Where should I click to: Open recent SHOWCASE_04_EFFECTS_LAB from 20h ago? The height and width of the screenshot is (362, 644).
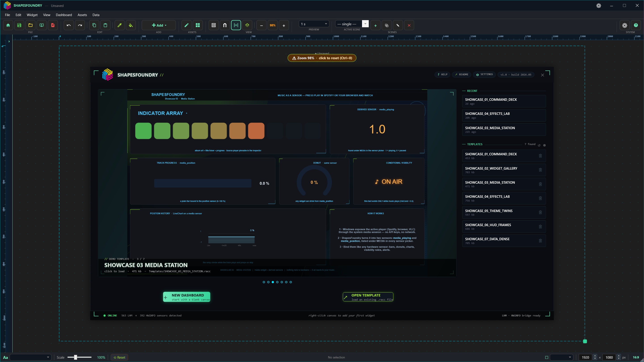coord(504,116)
